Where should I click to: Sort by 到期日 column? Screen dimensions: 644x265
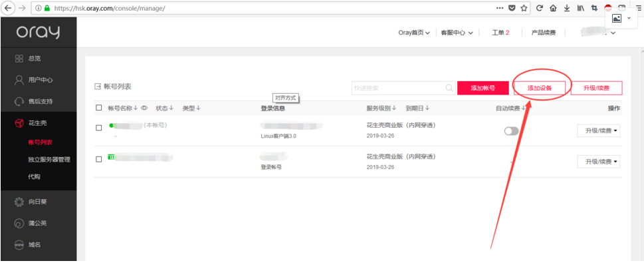[417, 109]
